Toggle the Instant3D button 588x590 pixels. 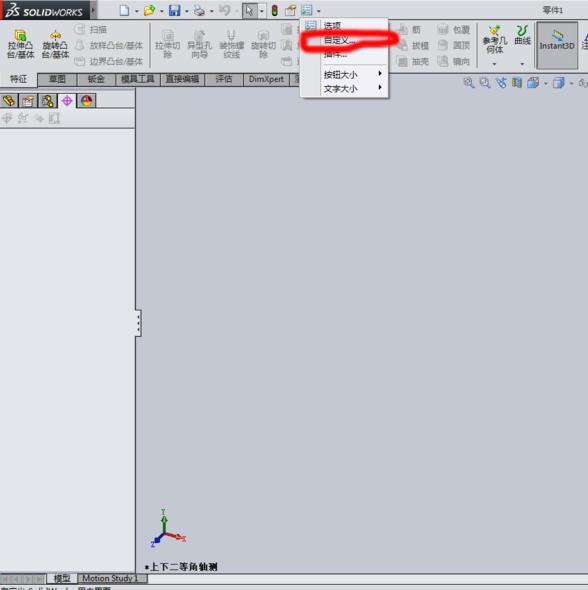(x=557, y=45)
